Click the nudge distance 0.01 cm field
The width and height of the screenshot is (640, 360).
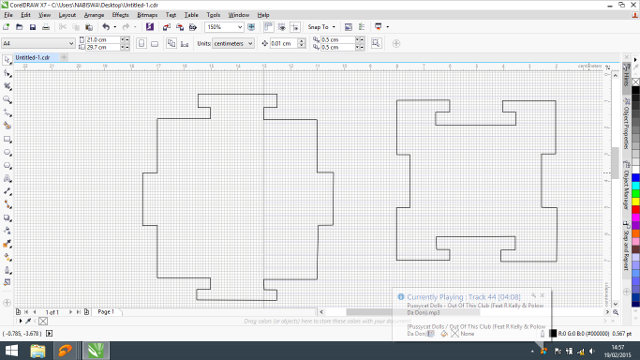(284, 43)
